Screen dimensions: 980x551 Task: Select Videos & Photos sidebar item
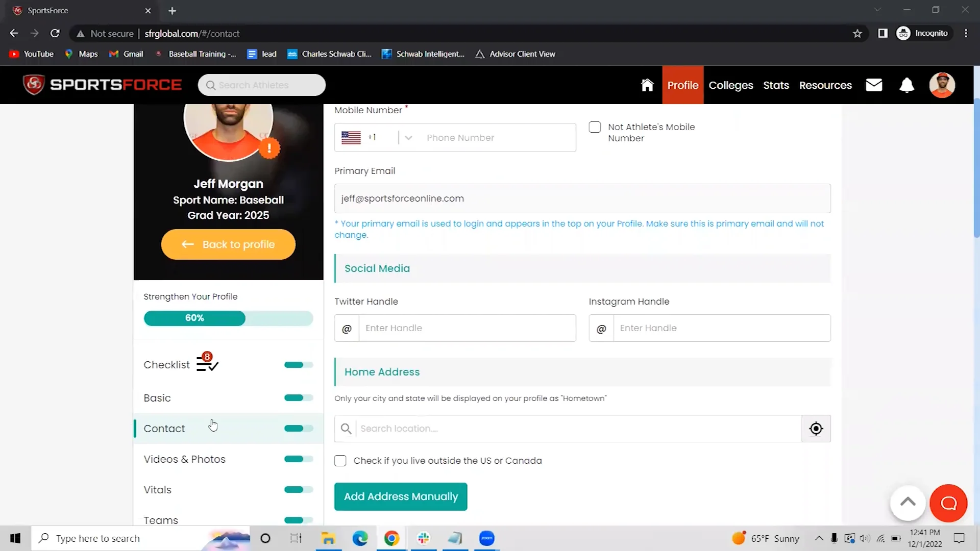(184, 459)
